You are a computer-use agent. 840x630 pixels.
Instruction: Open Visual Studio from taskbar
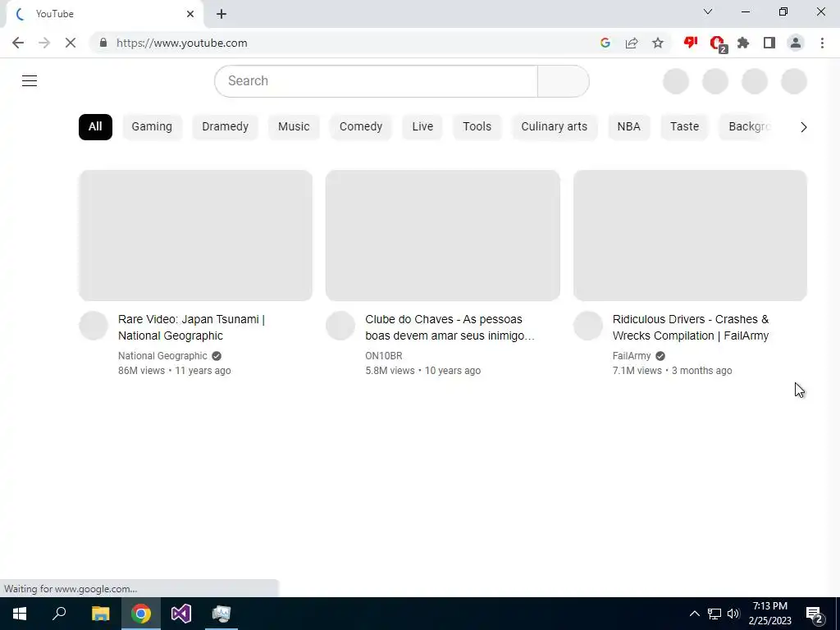181,614
